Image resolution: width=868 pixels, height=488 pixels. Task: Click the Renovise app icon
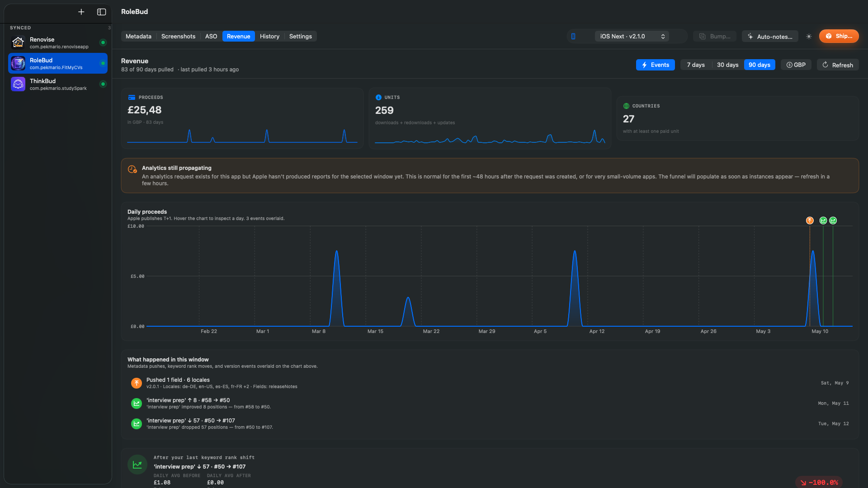pyautogui.click(x=18, y=42)
